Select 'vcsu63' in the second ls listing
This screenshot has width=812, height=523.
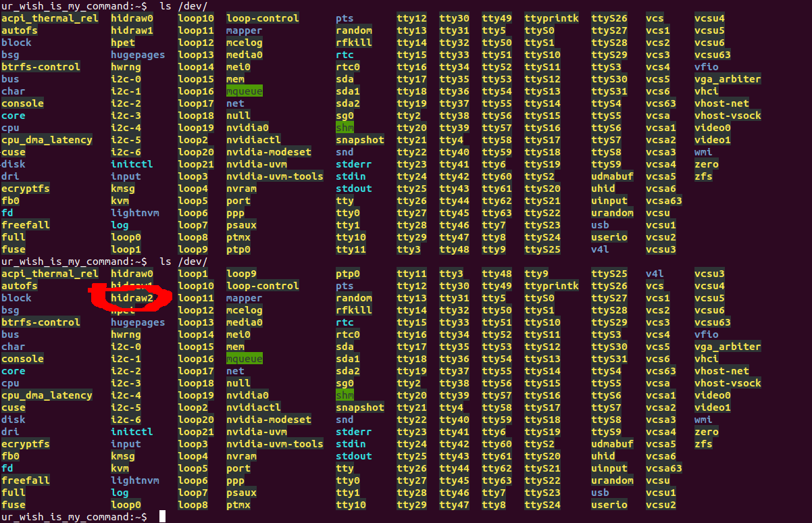(713, 322)
